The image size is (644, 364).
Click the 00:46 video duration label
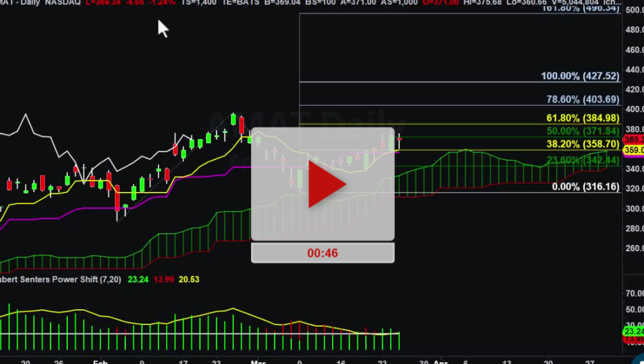click(323, 253)
